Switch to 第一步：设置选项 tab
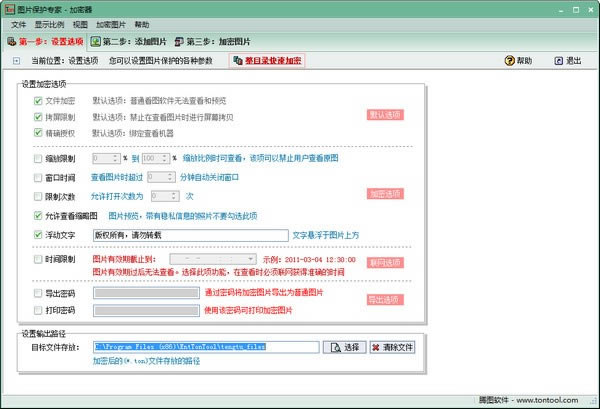Viewport: 600px width, 409px height. (46, 41)
